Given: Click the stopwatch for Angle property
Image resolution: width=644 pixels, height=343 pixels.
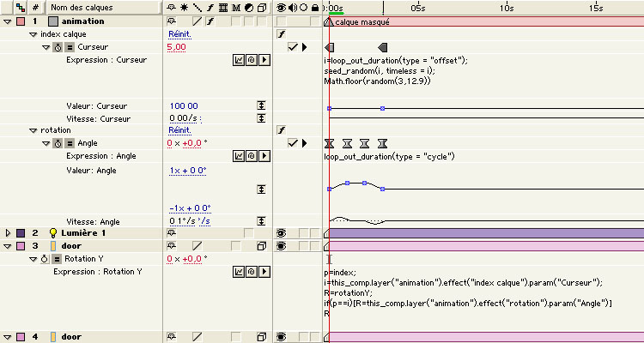Looking at the screenshot, I should click(x=58, y=143).
